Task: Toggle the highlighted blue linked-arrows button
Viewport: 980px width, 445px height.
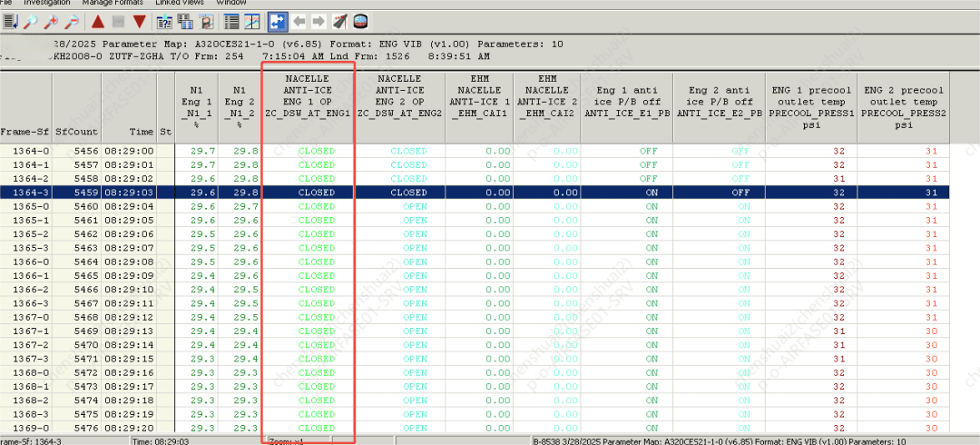Action: [276, 21]
